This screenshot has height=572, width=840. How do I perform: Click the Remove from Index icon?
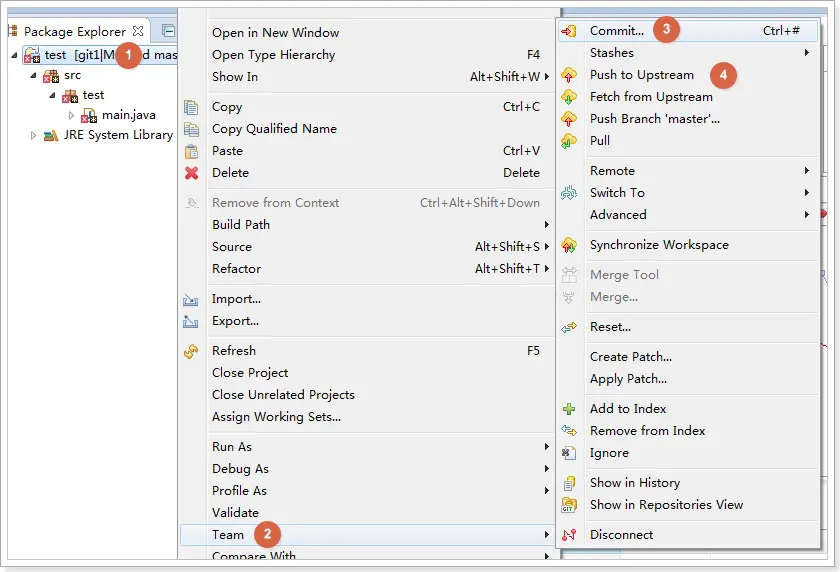click(x=568, y=431)
